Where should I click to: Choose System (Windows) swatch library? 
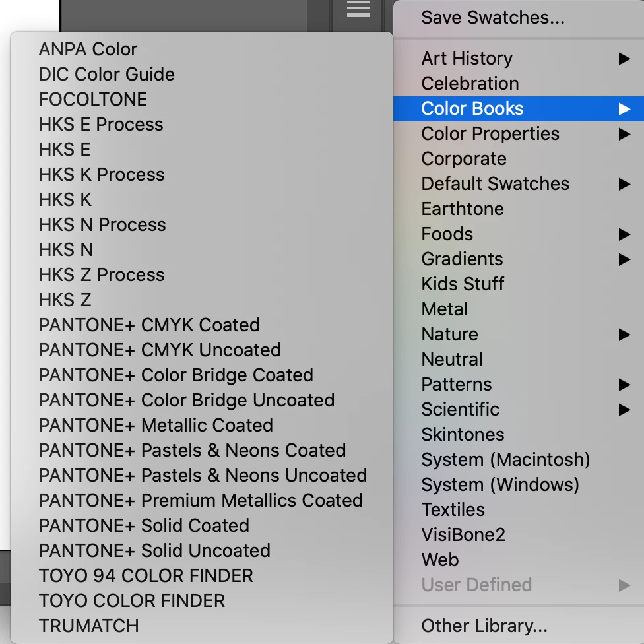(519, 484)
